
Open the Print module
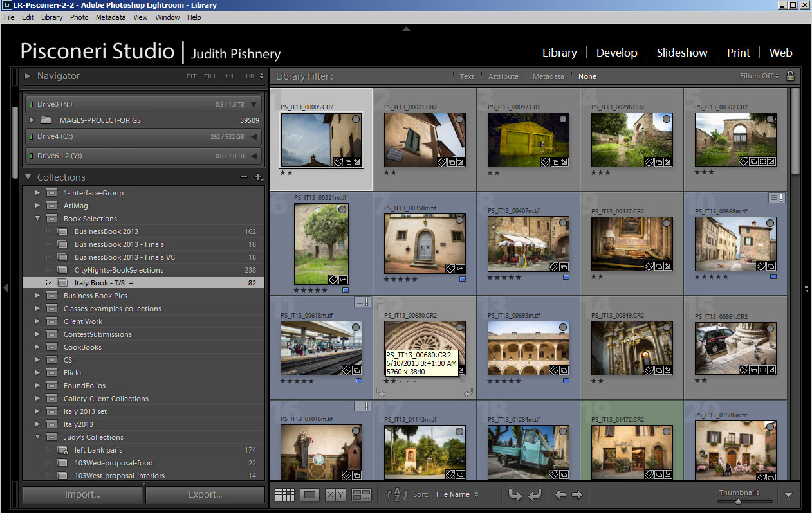739,53
